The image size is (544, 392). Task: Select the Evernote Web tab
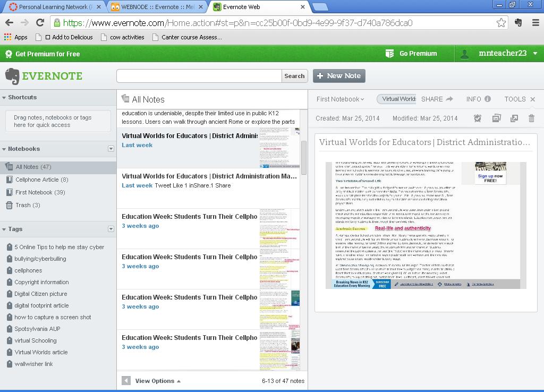[x=259, y=6]
